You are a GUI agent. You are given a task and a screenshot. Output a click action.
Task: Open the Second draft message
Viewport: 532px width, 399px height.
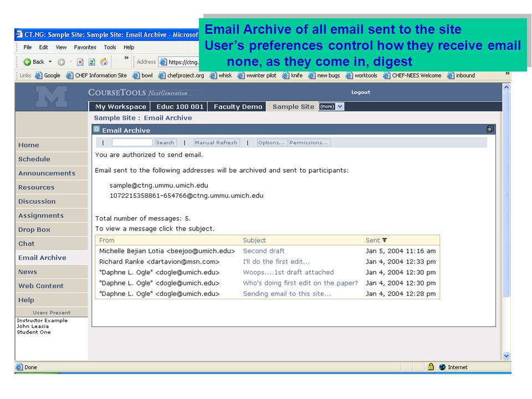click(264, 250)
